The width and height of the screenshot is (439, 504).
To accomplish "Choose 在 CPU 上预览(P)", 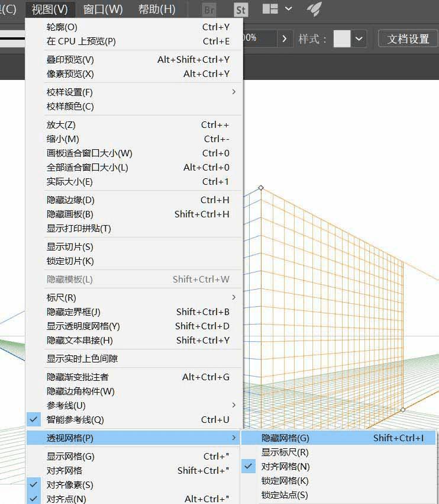I will pos(134,41).
